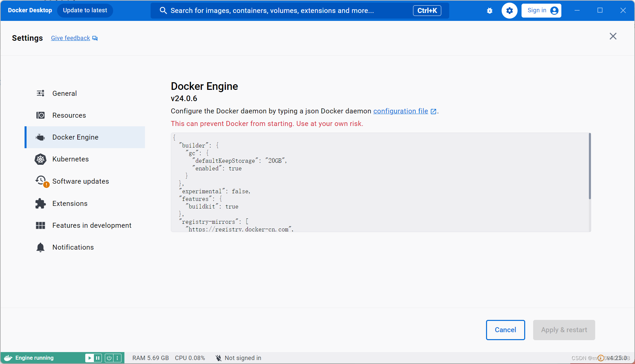
Task: Click the Update to latest button
Action: click(85, 10)
